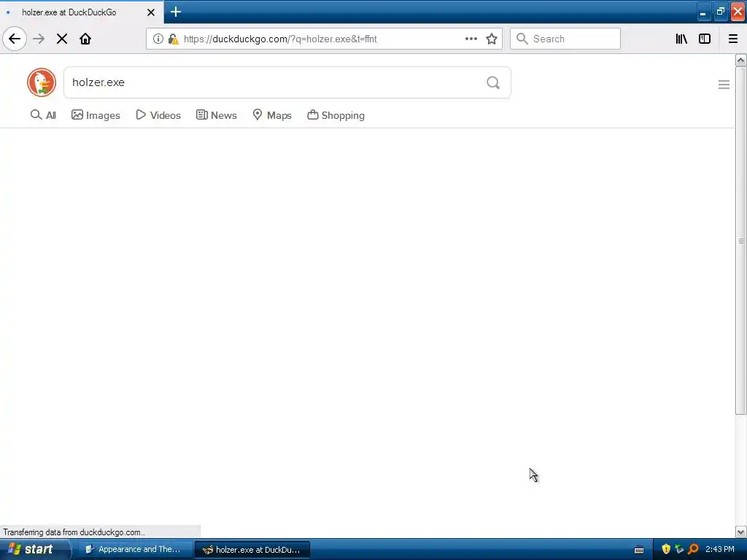Select the holzer.exe at DuckDuckGo tab
747x560 pixels.
(x=82, y=12)
